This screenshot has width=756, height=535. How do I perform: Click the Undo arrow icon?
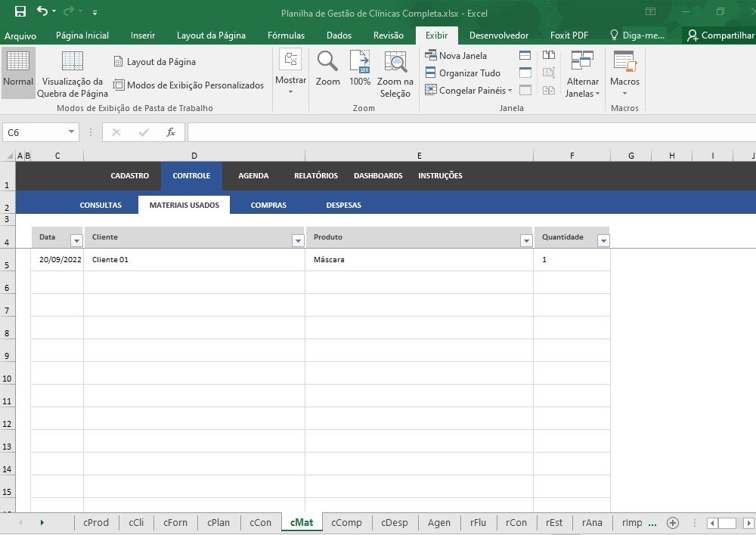(x=43, y=11)
